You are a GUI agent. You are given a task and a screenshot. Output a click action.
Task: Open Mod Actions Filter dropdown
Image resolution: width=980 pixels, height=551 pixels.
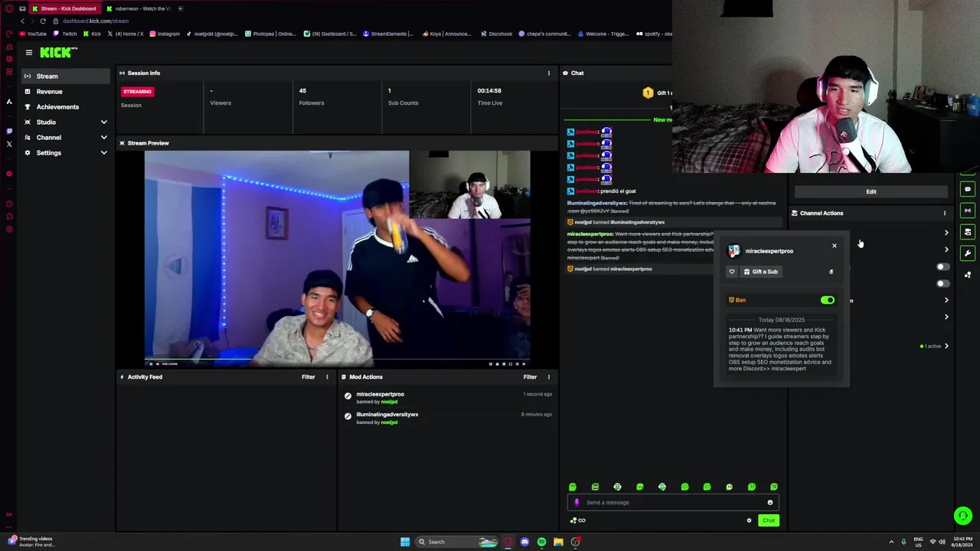pos(530,377)
